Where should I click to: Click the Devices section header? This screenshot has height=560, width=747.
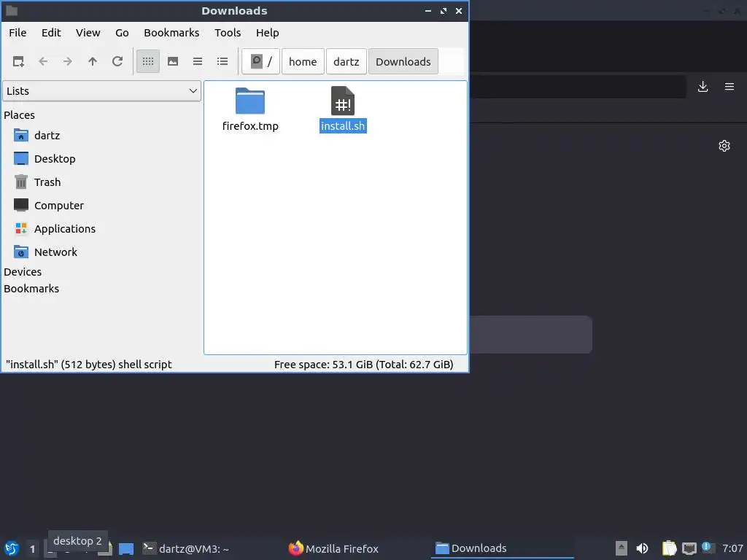coord(23,272)
